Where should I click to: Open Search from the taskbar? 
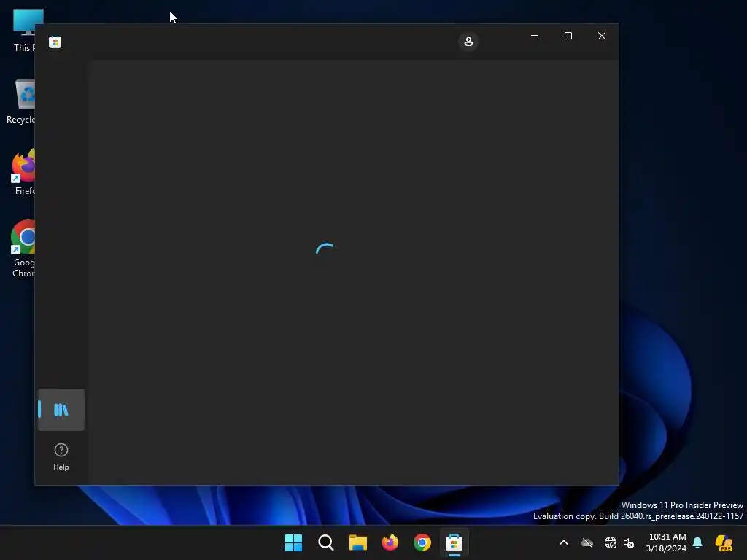pyautogui.click(x=326, y=542)
